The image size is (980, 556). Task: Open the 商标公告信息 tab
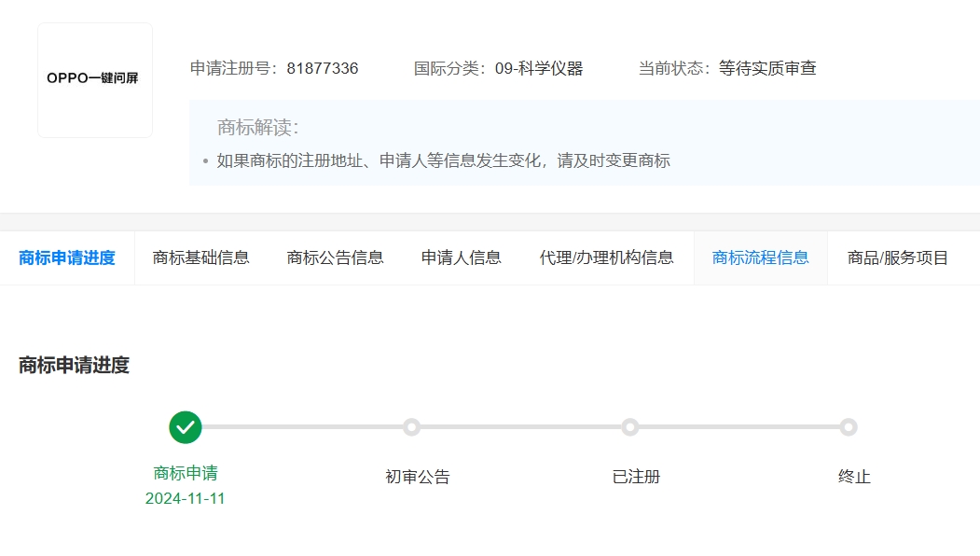coord(336,257)
